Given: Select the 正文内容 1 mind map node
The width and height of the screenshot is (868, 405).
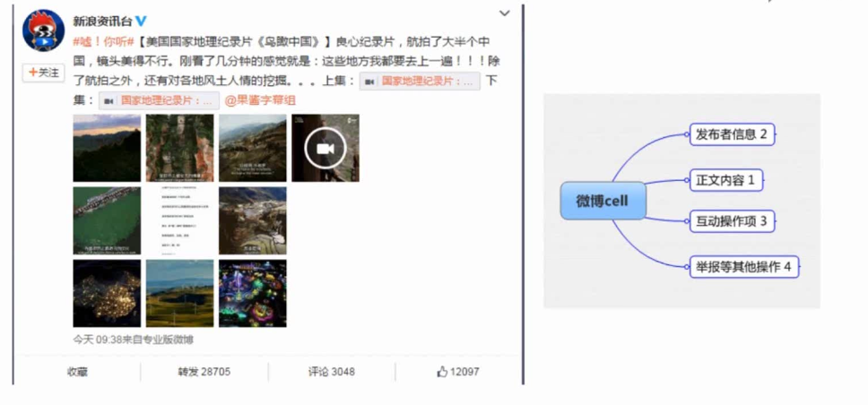Looking at the screenshot, I should pyautogui.click(x=726, y=180).
